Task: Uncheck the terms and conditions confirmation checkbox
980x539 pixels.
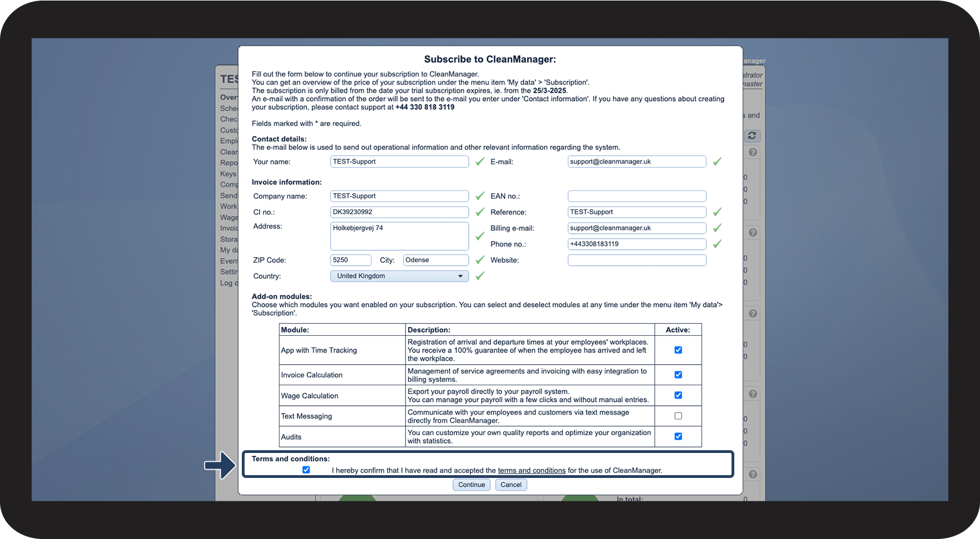Action: tap(306, 470)
